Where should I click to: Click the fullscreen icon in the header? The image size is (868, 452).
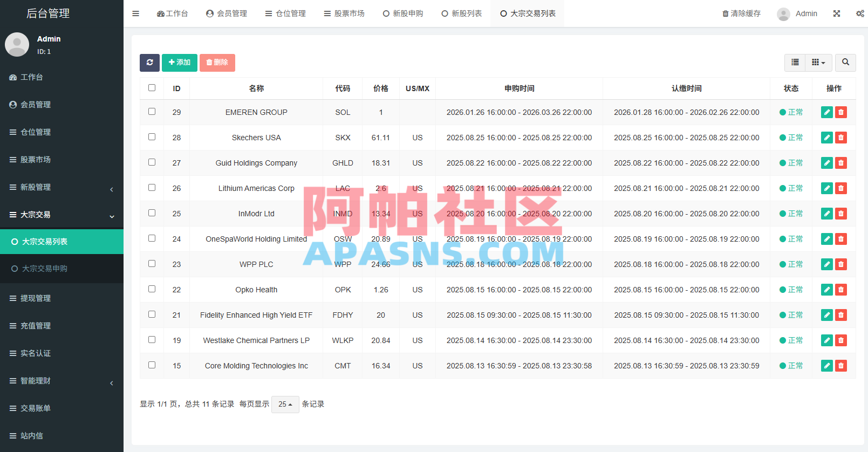[837, 13]
